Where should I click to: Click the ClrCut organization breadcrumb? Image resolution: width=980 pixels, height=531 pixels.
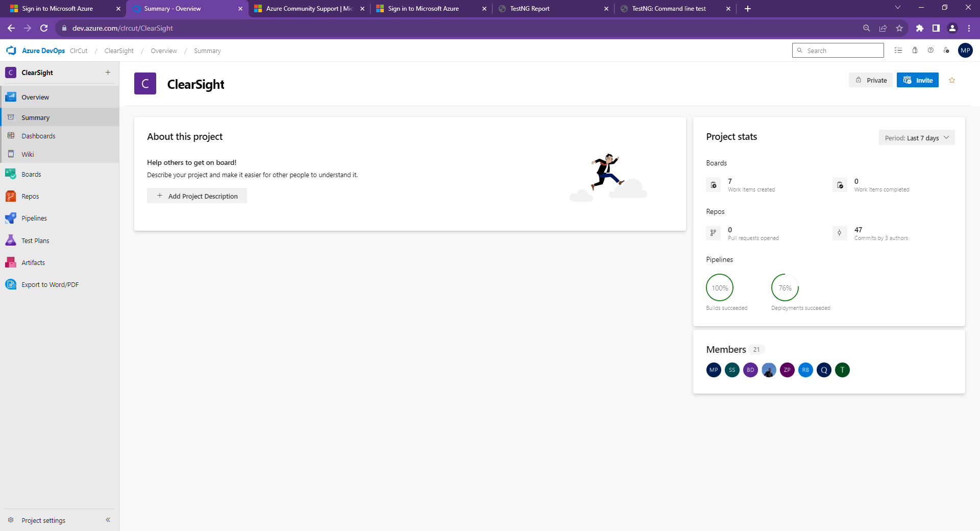point(79,51)
